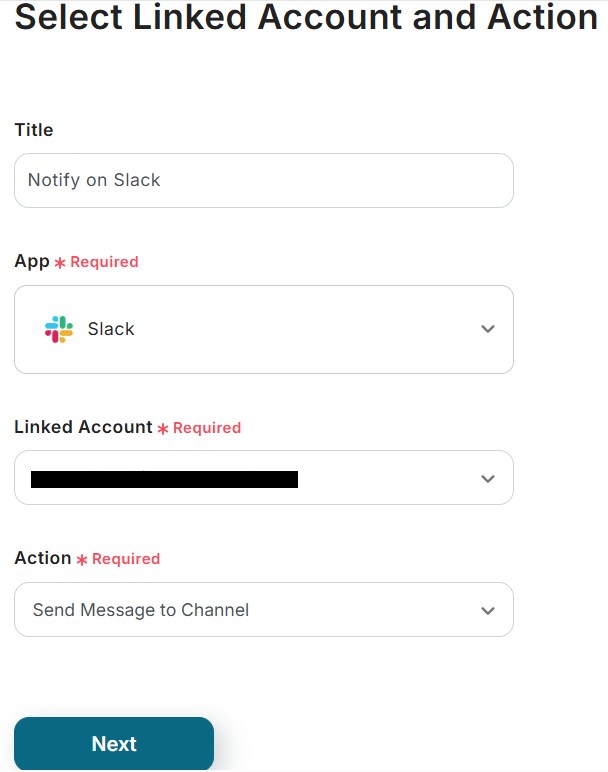Open the Linked Account redacted selection field
Image resolution: width=608 pixels, height=772 pixels.
click(165, 479)
